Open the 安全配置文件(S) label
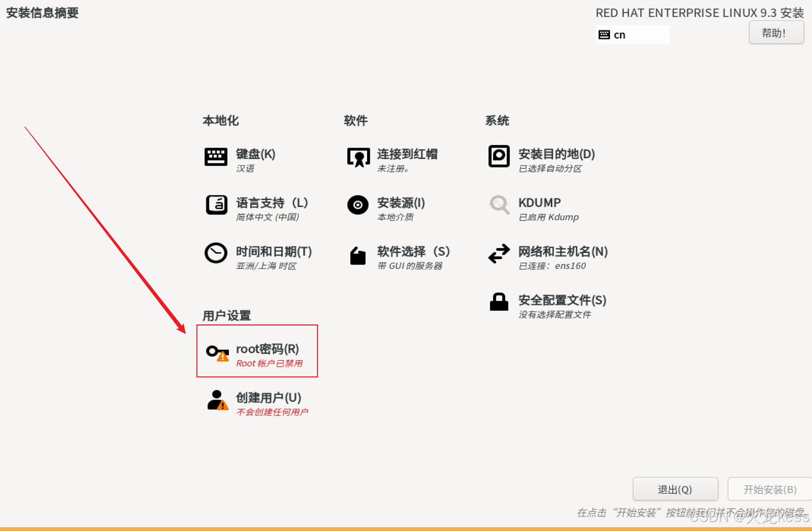The image size is (812, 531). pyautogui.click(x=562, y=300)
